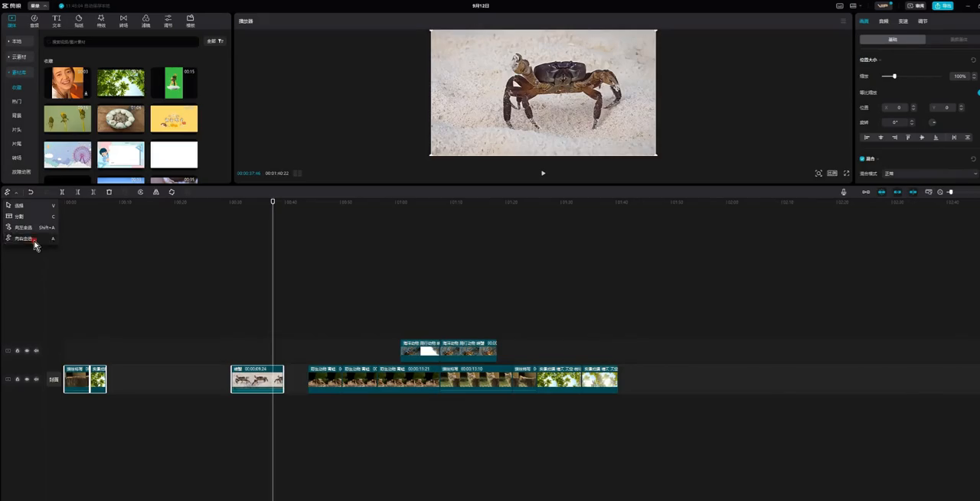
Task: Open the 滤镜 (Filters) tab
Action: (x=145, y=21)
